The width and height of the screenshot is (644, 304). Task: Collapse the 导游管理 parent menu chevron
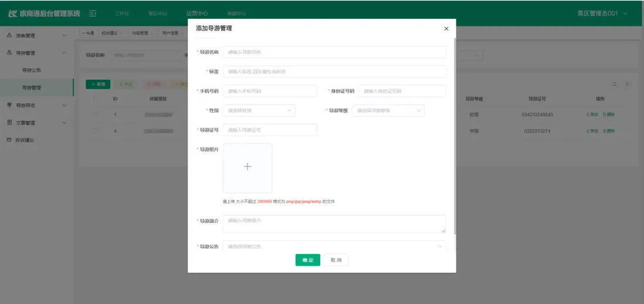[65, 53]
